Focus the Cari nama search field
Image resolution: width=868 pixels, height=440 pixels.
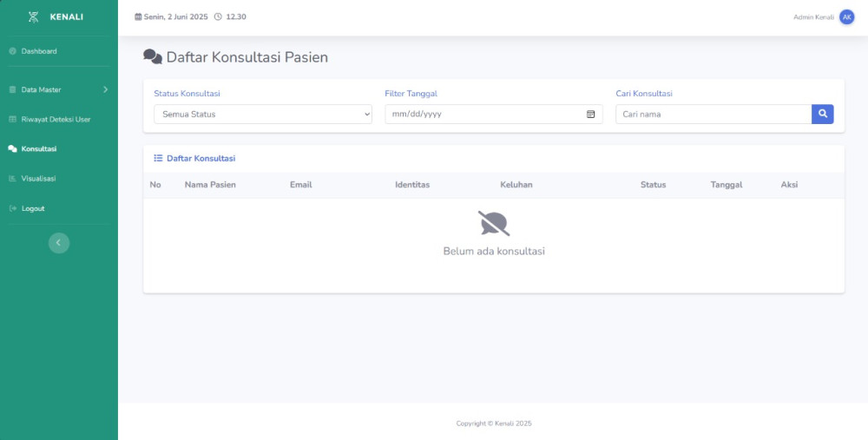pos(713,114)
